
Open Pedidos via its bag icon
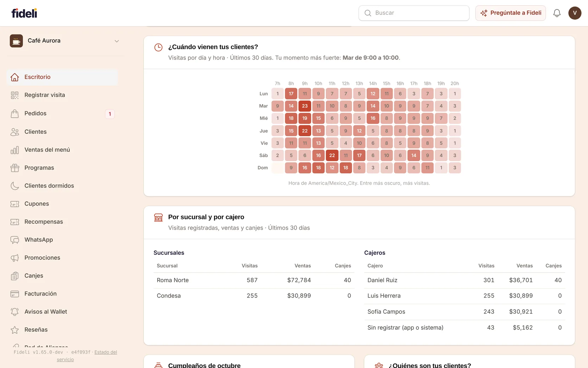coord(14,114)
